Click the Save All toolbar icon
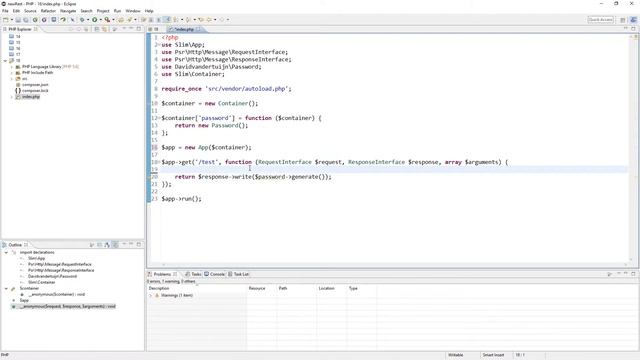The height and width of the screenshot is (360, 640). (25, 20)
